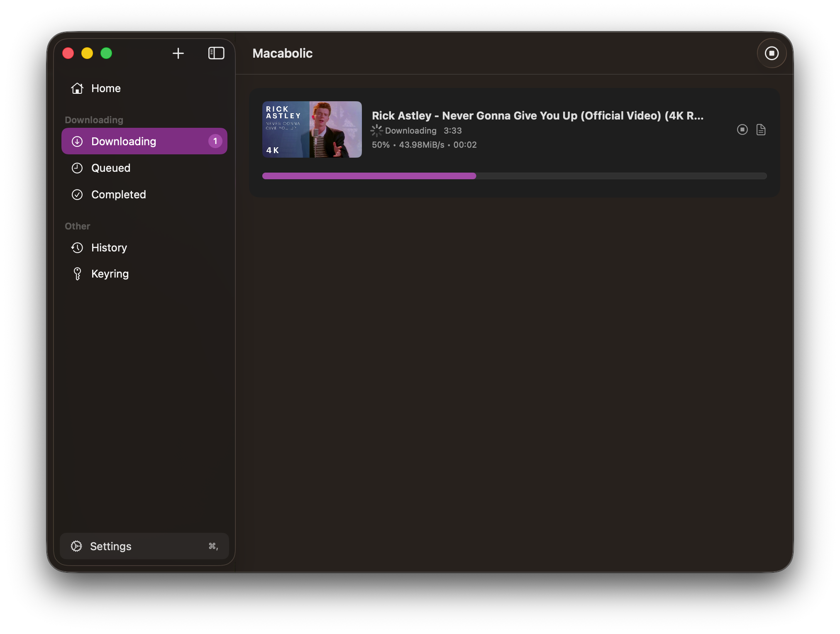This screenshot has width=840, height=634.
Task: Open the Keyring page
Action: tap(110, 274)
